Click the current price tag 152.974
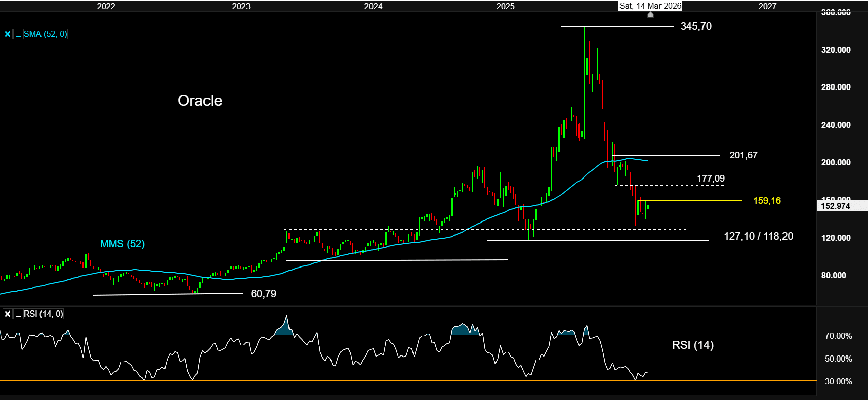This screenshot has height=400, width=868. click(836, 206)
